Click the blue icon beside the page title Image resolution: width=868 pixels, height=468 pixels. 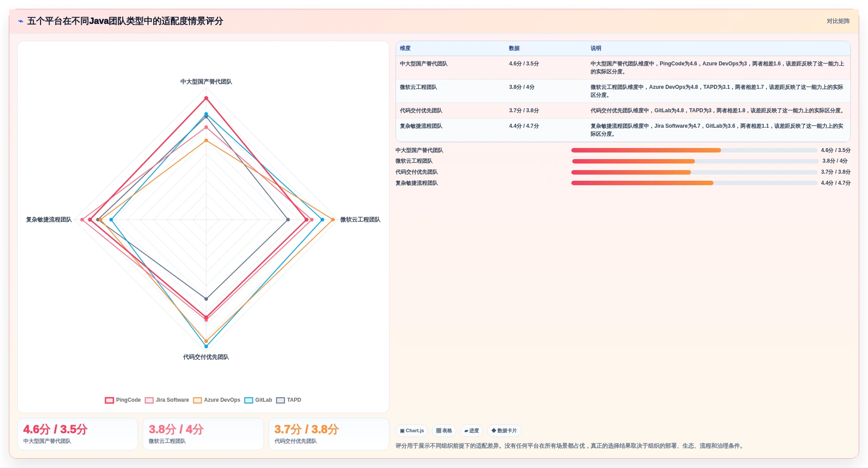tap(20, 21)
